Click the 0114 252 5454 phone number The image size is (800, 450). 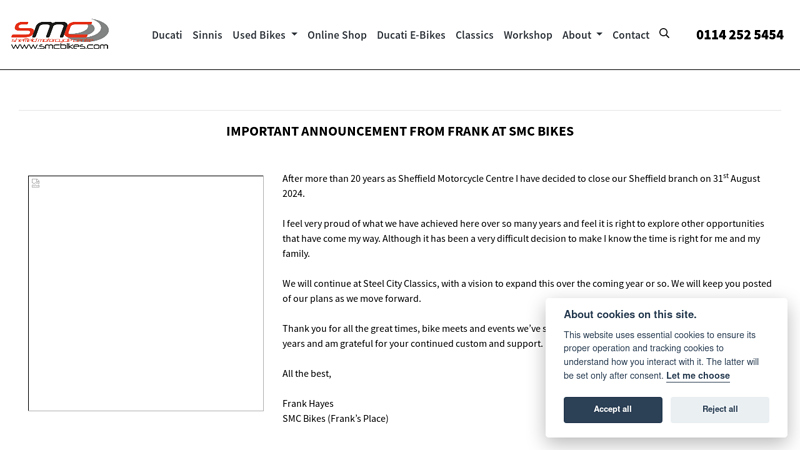click(739, 35)
